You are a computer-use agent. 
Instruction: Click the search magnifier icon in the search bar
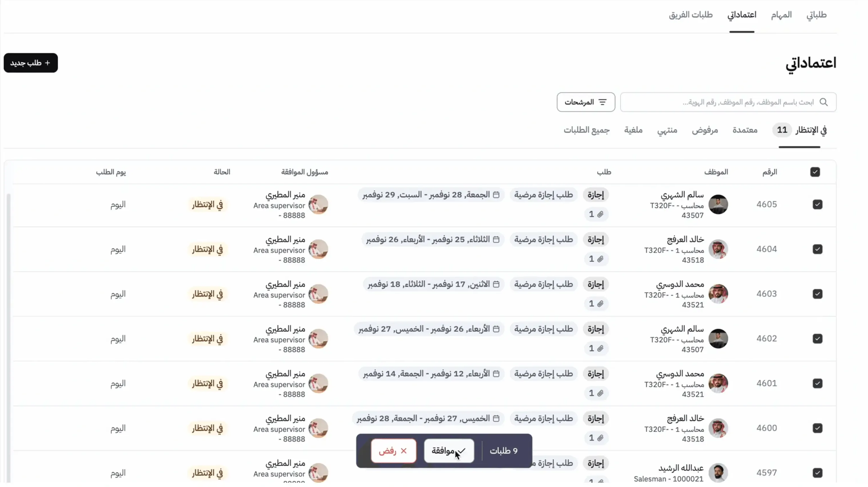pos(825,102)
